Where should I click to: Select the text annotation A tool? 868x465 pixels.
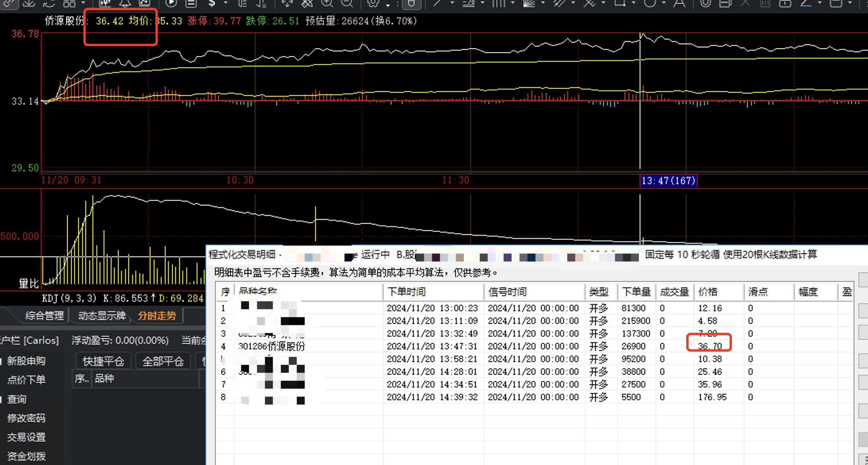[x=679, y=3]
